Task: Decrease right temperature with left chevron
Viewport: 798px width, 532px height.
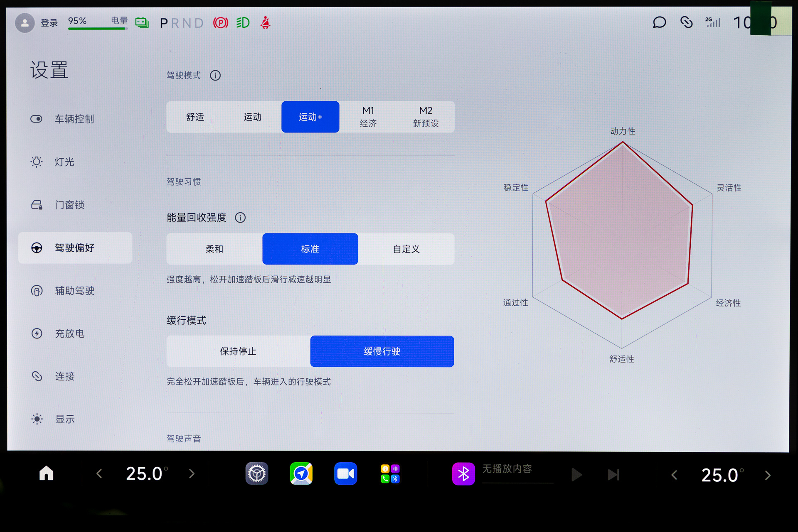Action: pyautogui.click(x=674, y=475)
